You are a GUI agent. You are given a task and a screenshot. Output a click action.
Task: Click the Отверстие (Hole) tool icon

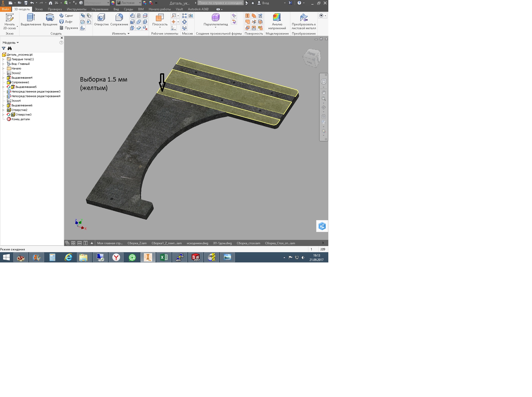[101, 17]
